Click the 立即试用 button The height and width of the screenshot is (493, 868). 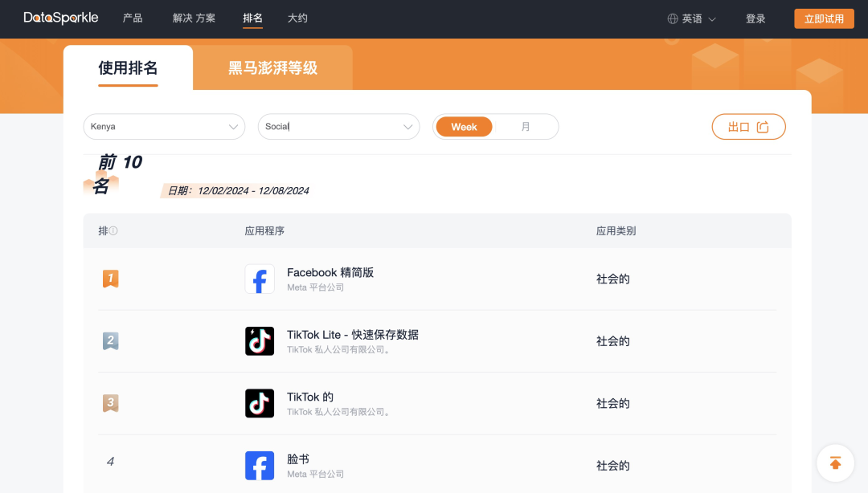[x=824, y=17]
